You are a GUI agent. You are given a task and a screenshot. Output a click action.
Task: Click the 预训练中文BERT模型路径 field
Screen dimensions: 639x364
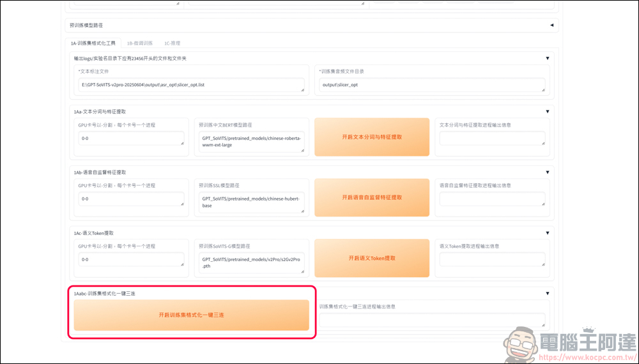tap(251, 142)
